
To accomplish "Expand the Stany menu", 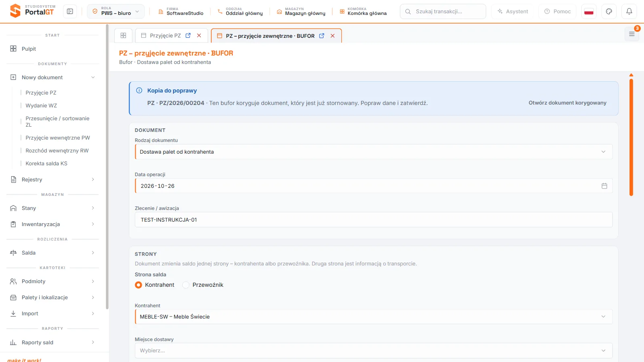I will click(x=53, y=208).
